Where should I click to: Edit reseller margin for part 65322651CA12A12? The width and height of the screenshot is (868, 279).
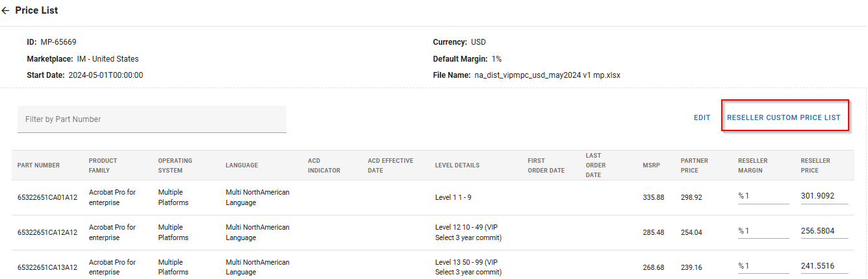[x=766, y=231]
